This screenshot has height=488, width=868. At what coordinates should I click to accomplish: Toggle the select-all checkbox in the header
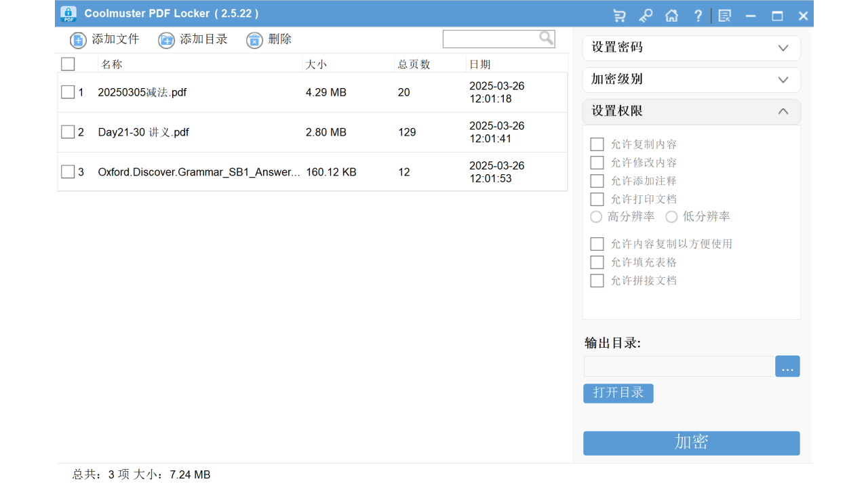pyautogui.click(x=67, y=64)
